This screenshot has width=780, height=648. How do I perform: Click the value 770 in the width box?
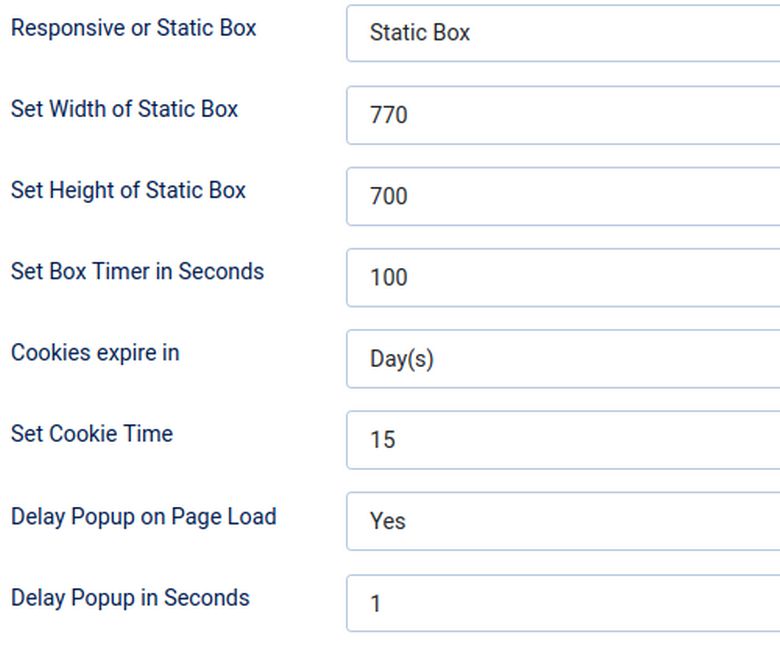(x=389, y=115)
